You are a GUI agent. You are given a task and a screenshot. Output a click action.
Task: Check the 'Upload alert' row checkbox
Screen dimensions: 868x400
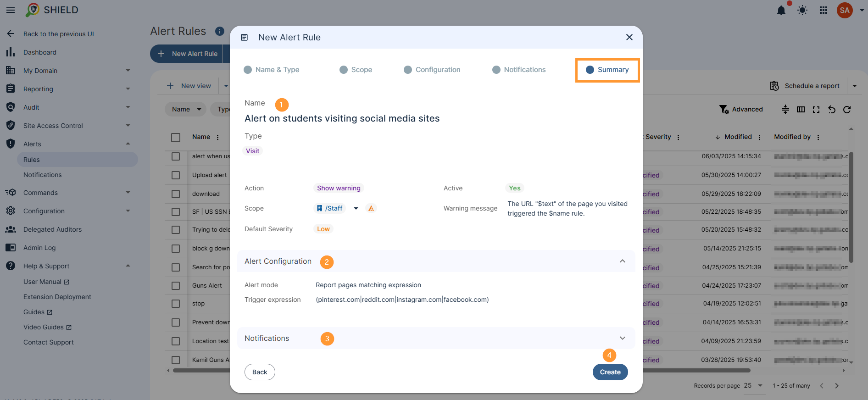176,175
